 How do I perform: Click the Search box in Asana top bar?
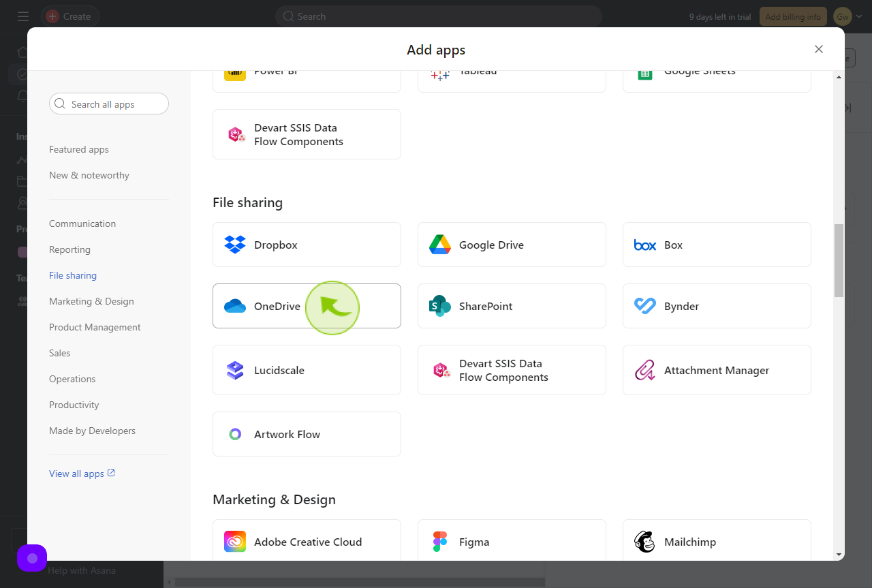[439, 16]
